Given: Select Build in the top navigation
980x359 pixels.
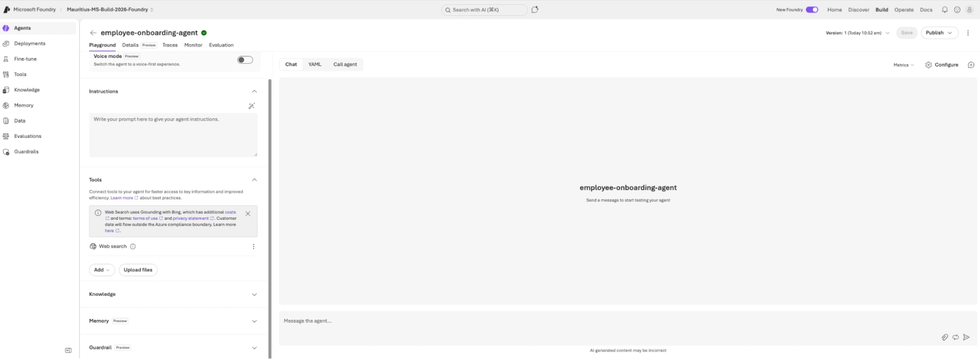Looking at the screenshot, I should (x=881, y=10).
